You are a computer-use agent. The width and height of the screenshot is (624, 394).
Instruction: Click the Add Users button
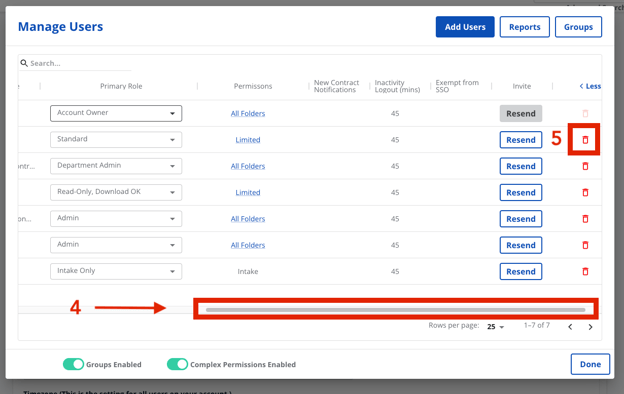tap(465, 27)
